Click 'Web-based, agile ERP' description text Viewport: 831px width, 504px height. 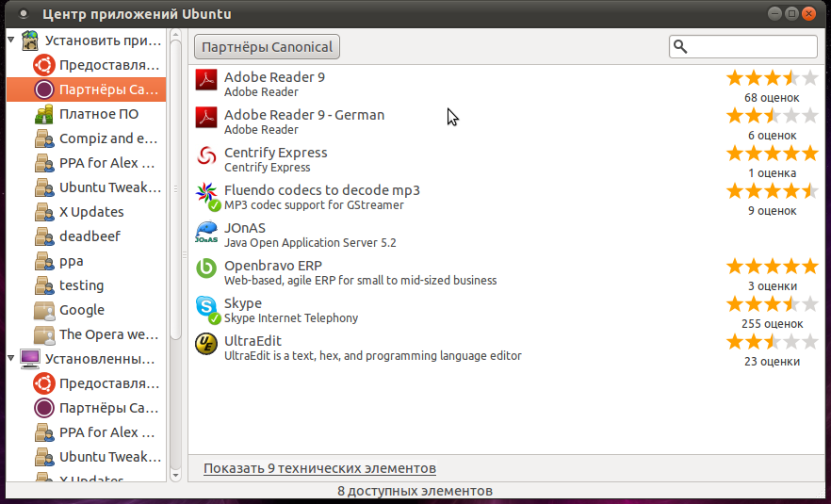360,281
